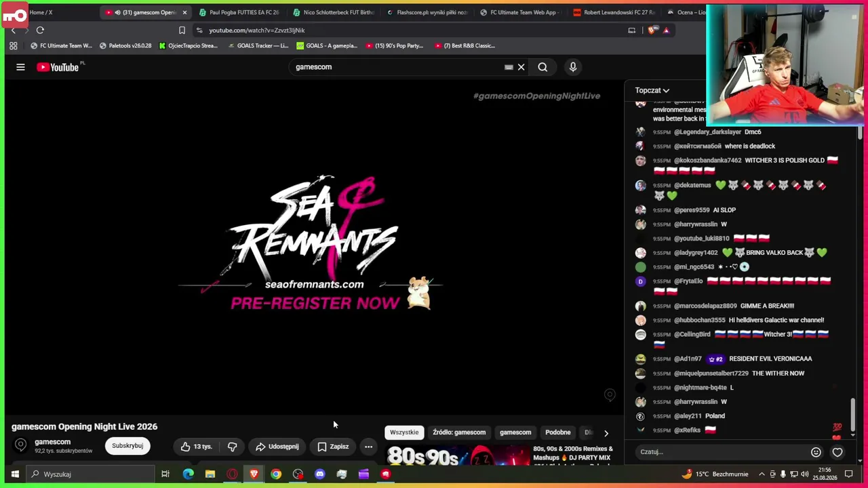Open the Paletools v26.0.28 bookmark
This screenshot has width=868, height=488.
(x=125, y=46)
